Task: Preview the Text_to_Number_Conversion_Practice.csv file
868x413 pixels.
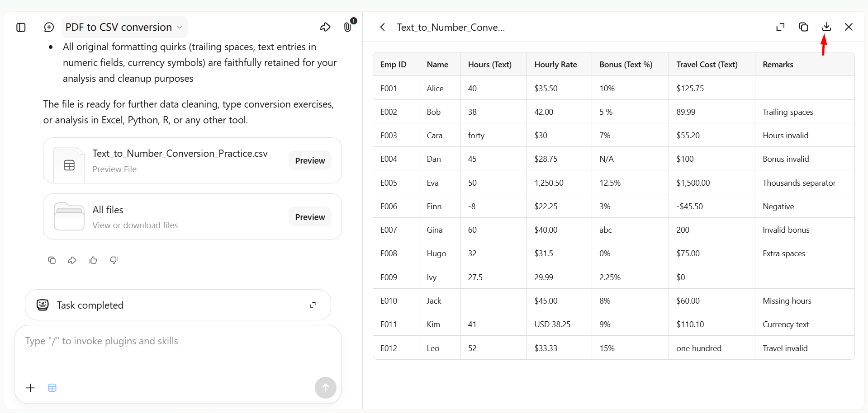Action: [310, 160]
